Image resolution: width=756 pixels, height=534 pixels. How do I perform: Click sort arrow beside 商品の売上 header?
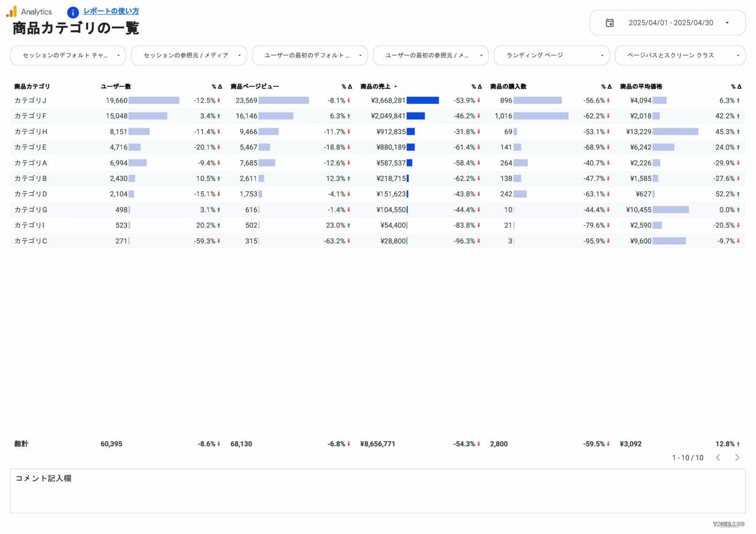395,87
